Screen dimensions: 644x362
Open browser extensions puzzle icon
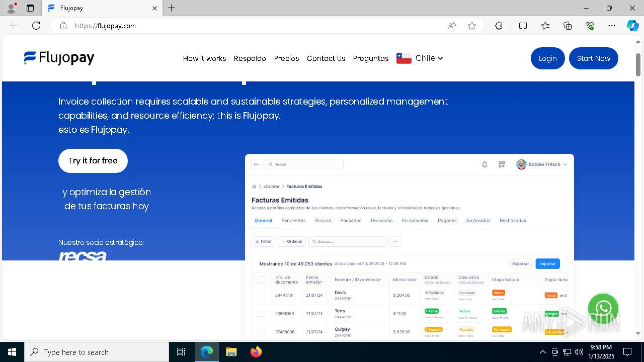(x=499, y=26)
